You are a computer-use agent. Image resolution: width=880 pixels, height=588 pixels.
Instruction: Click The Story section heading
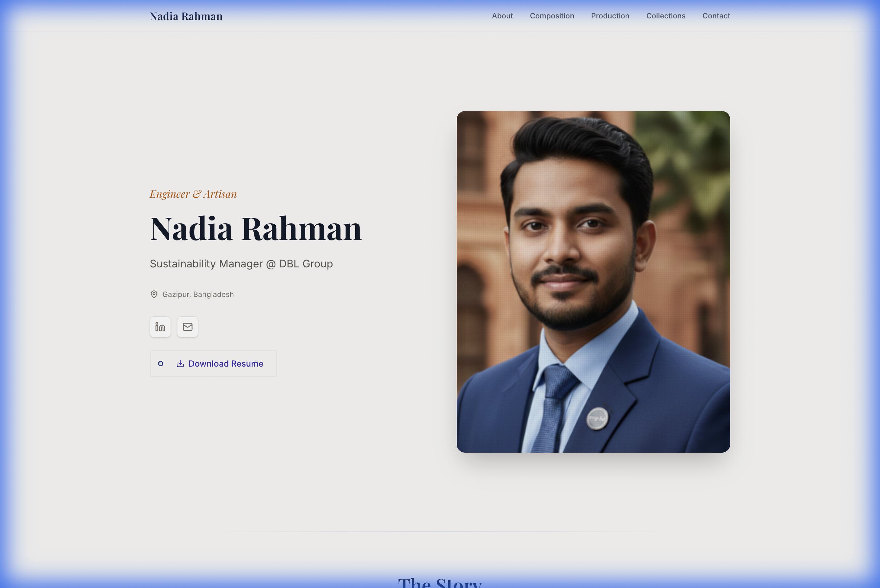[x=440, y=582]
